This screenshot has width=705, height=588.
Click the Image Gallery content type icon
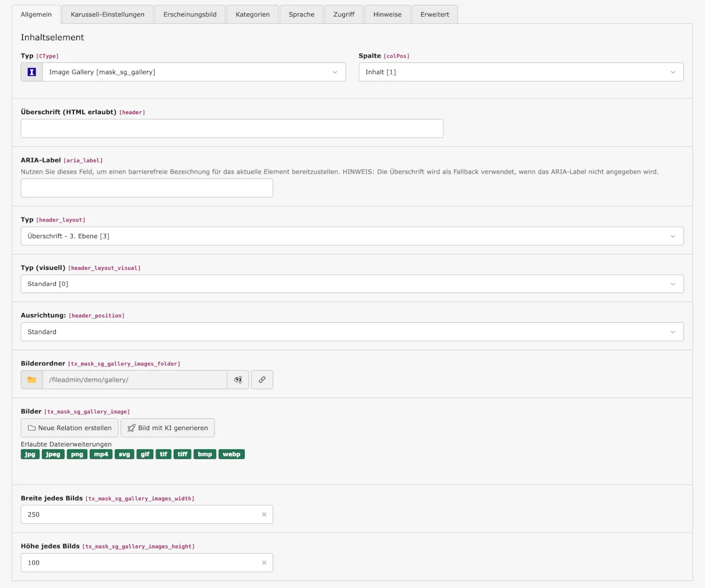click(x=31, y=72)
